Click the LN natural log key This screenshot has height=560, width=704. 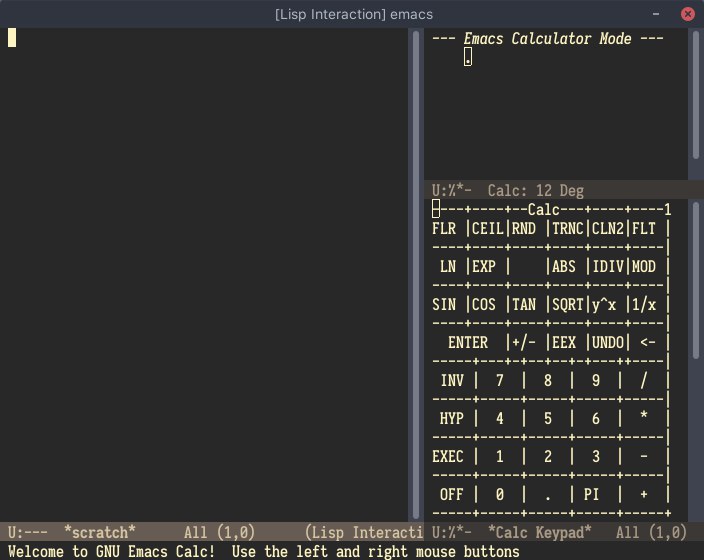[448, 267]
